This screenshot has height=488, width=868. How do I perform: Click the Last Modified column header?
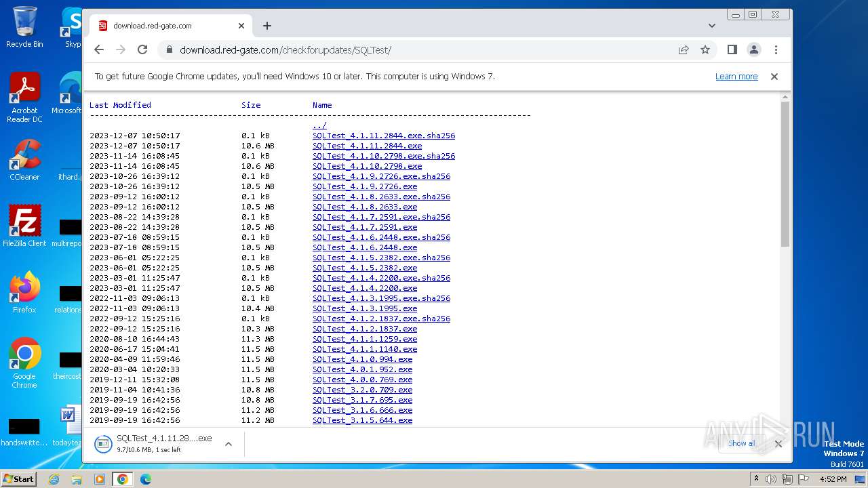click(120, 105)
